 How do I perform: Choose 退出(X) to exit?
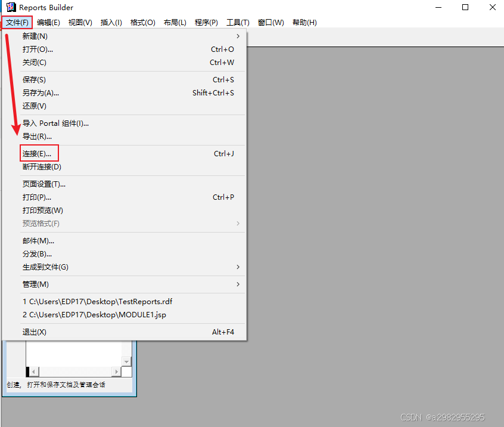[132, 332]
